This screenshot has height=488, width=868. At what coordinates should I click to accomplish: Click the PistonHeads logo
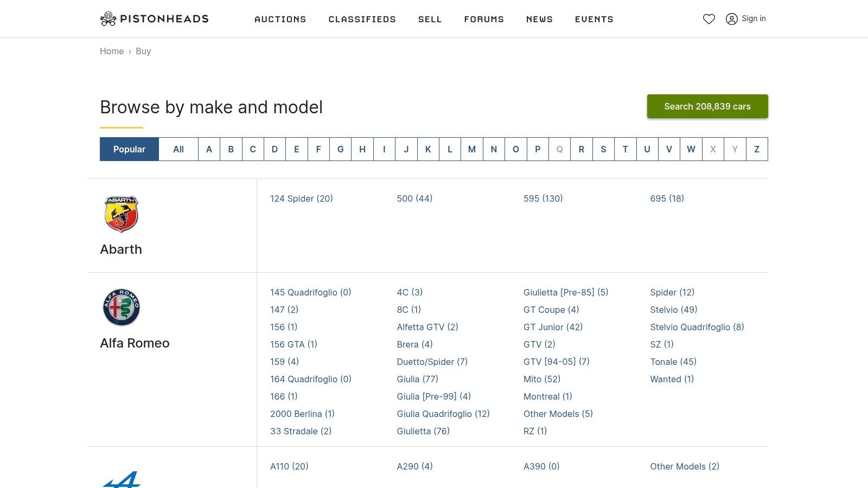(155, 19)
